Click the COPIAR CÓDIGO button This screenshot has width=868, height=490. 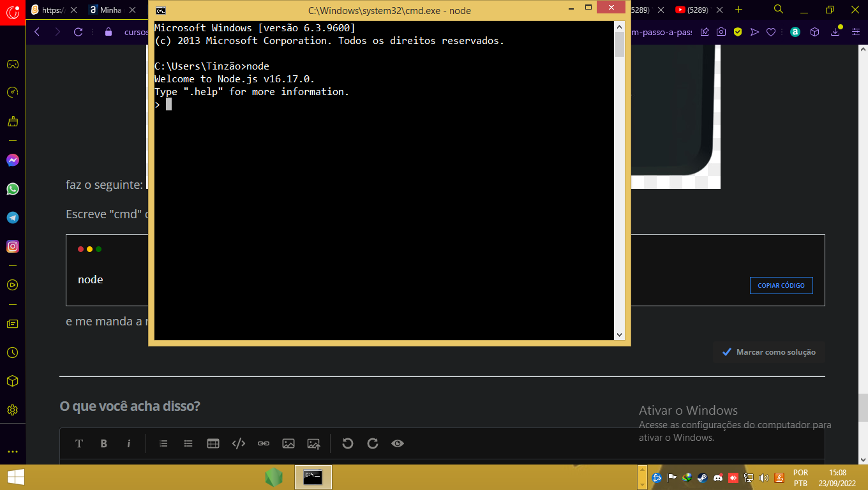[x=781, y=285]
